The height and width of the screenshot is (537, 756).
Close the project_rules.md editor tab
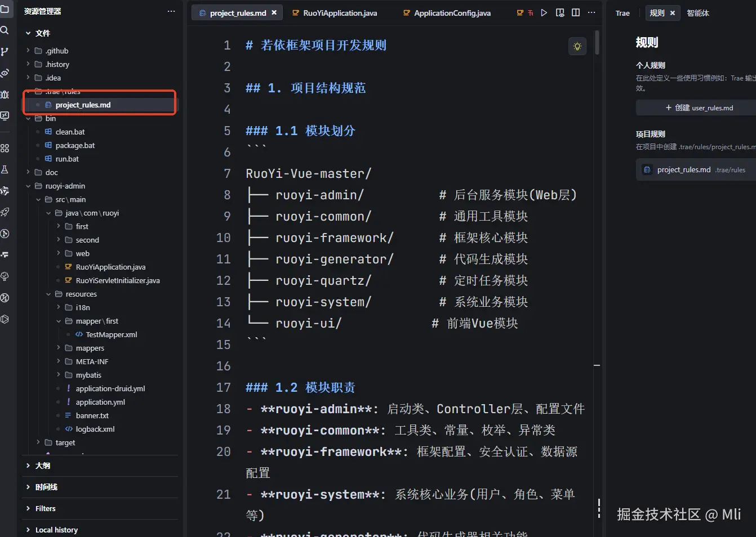point(274,12)
